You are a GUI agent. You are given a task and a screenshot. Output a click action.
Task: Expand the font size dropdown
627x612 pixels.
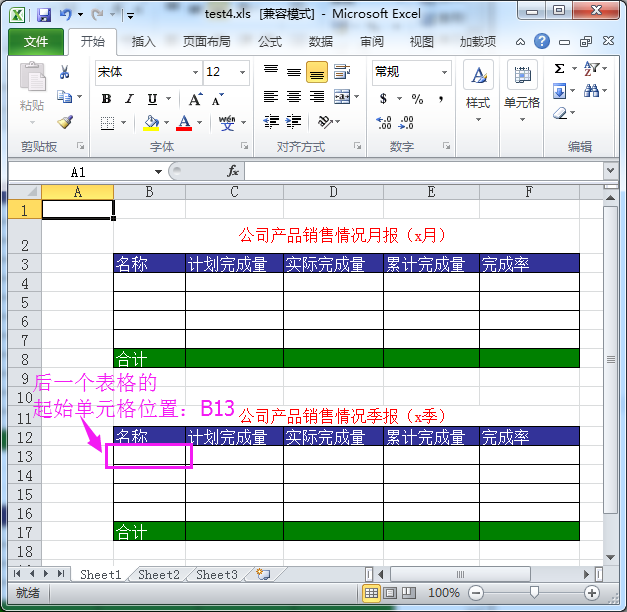tap(242, 72)
